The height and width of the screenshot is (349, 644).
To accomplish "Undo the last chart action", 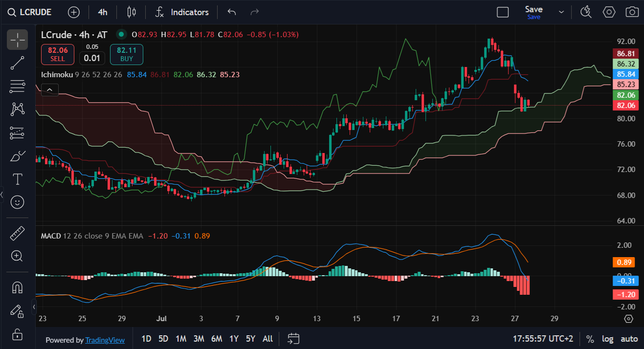I will click(x=232, y=12).
